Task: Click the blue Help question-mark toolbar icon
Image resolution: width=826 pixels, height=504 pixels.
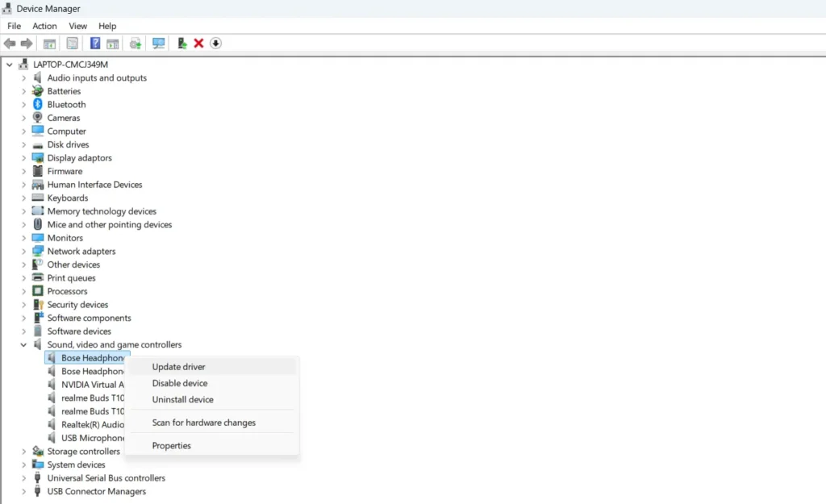Action: pyautogui.click(x=95, y=44)
